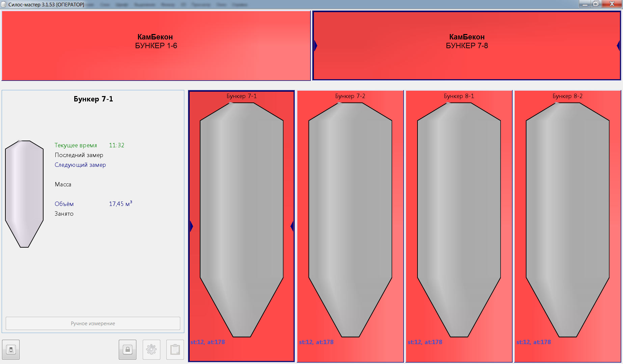Click the power switch icon button
The image size is (623, 364).
coord(11,350)
